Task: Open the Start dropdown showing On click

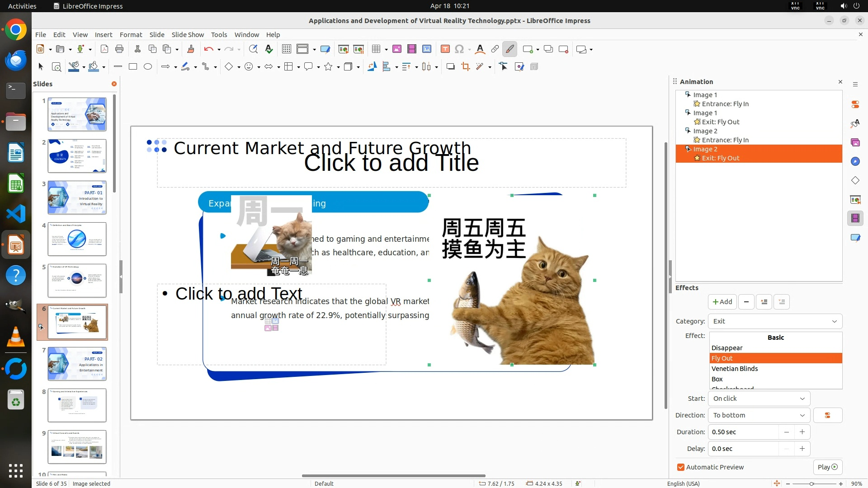Action: (x=759, y=399)
